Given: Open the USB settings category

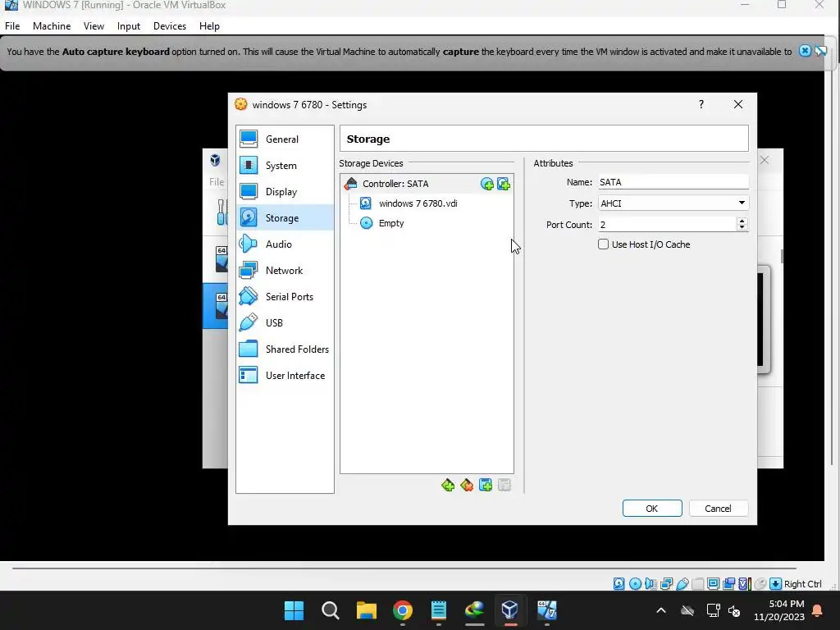Looking at the screenshot, I should (285, 323).
